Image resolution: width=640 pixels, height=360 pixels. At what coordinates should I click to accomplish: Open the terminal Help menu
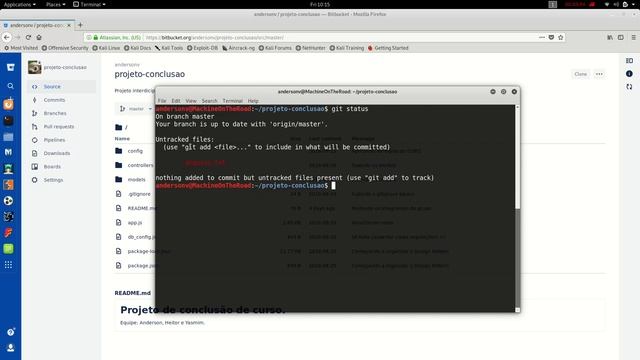253,101
